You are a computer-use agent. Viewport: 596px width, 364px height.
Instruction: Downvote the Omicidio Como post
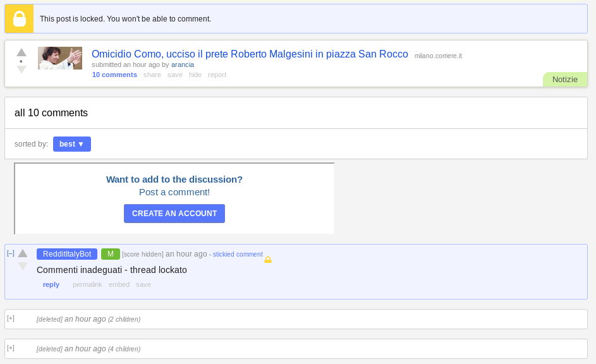[21, 70]
